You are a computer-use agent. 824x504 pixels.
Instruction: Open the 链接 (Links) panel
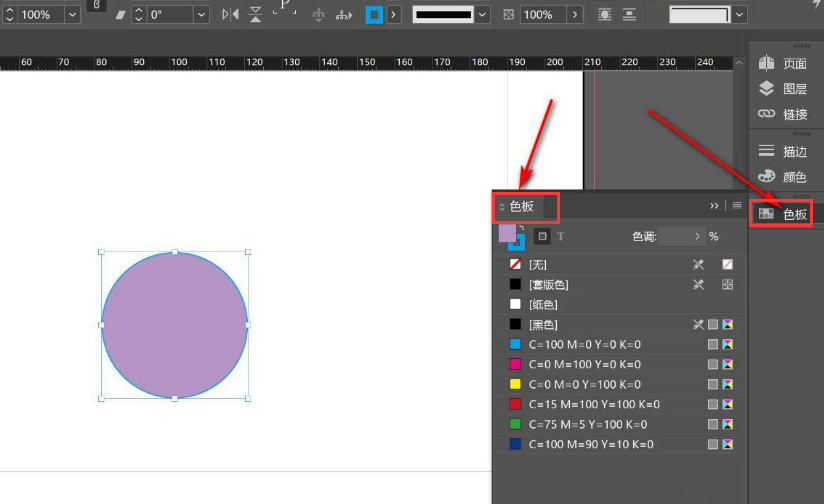click(782, 114)
